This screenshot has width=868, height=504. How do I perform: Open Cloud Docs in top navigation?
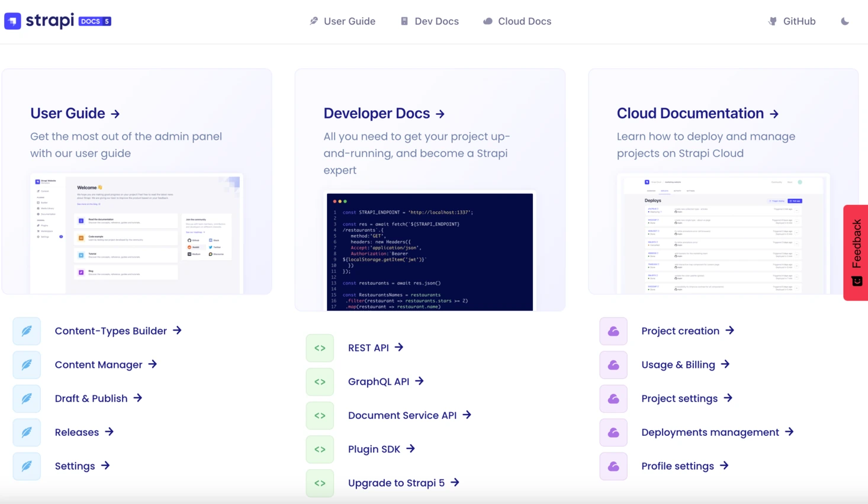point(517,21)
